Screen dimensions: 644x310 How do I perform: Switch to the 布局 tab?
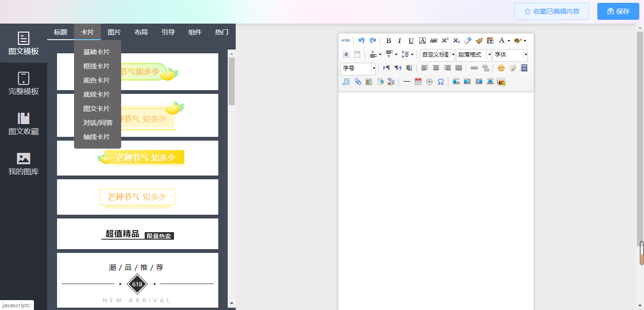pos(141,32)
